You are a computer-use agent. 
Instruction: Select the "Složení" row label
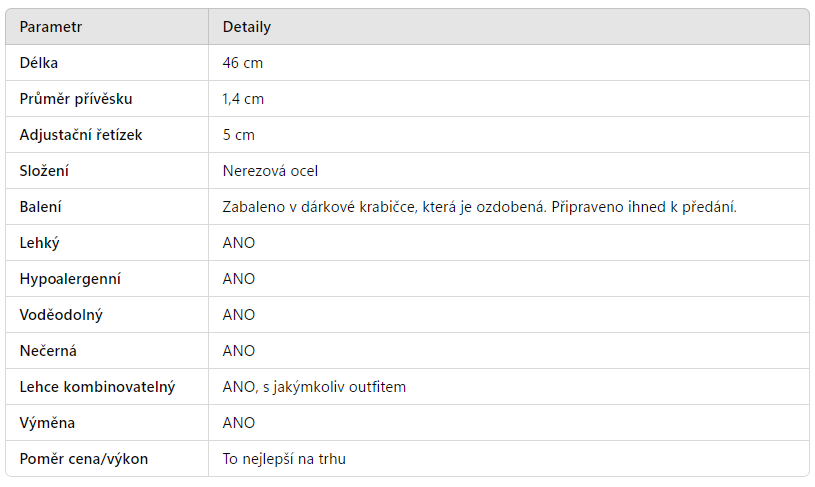45,171
